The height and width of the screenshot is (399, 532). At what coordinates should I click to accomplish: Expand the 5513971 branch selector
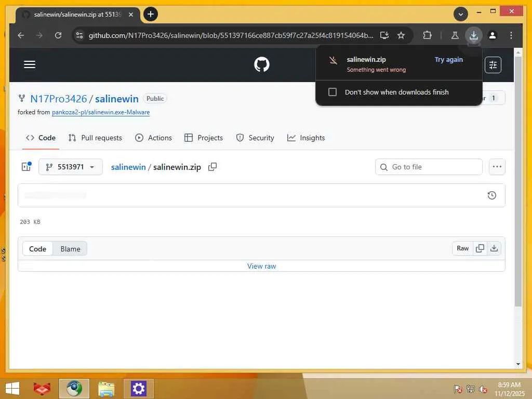71,167
